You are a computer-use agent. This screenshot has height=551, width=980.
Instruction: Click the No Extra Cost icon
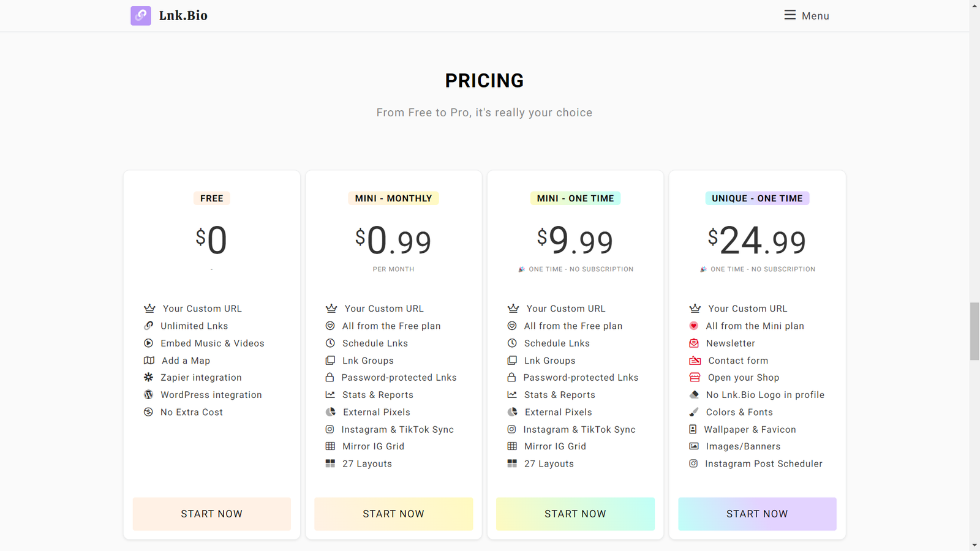pos(149,412)
